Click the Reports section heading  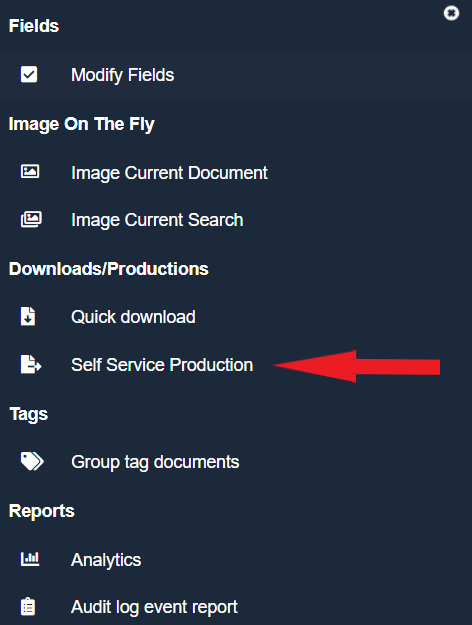(x=41, y=511)
